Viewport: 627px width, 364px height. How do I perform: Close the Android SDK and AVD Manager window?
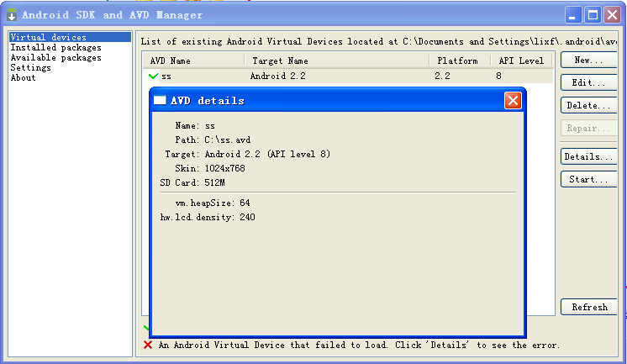point(612,15)
